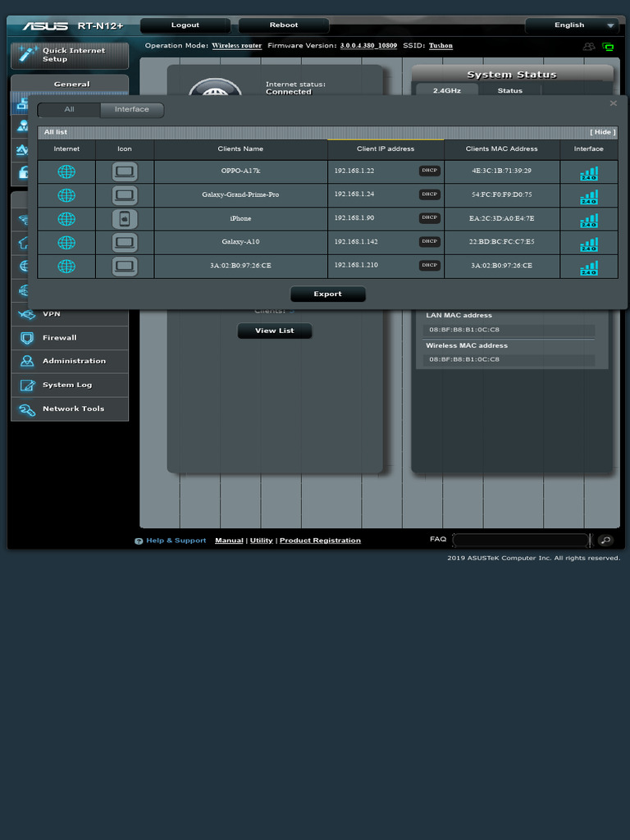Open the Wireless router operation mode link
630x840 pixels.
pyautogui.click(x=237, y=46)
